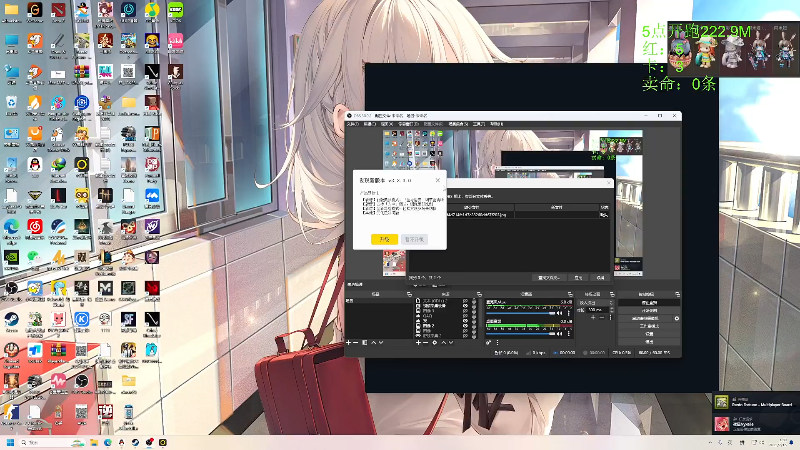Open the WeChat desktop icon
This screenshot has width=800, height=450.
[x=34, y=257]
